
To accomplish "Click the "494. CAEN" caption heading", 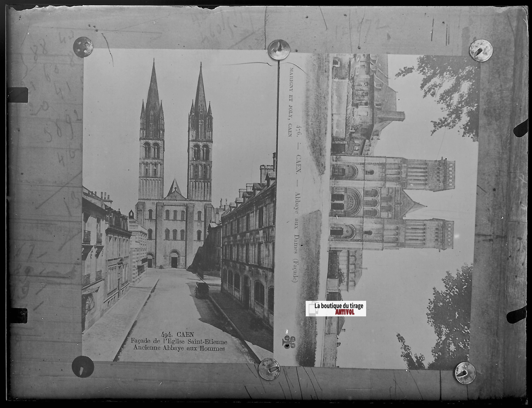I will click(178, 335).
